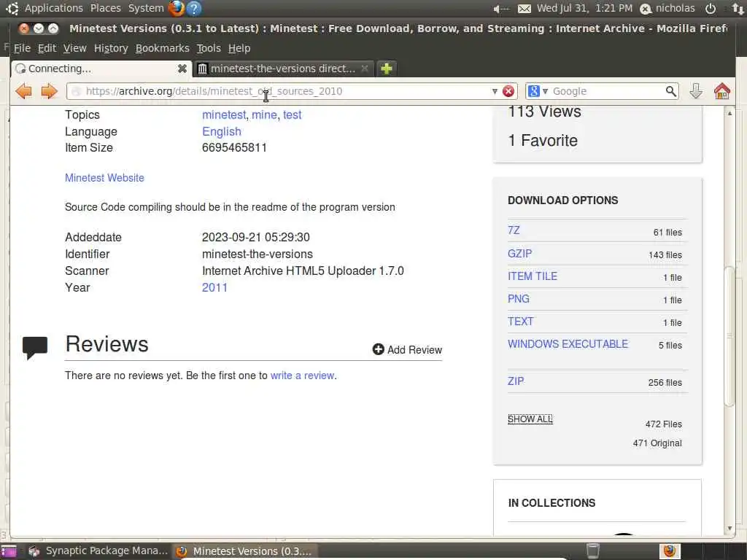Image resolution: width=747 pixels, height=560 pixels.
Task: Go to the home page icon
Action: click(721, 91)
